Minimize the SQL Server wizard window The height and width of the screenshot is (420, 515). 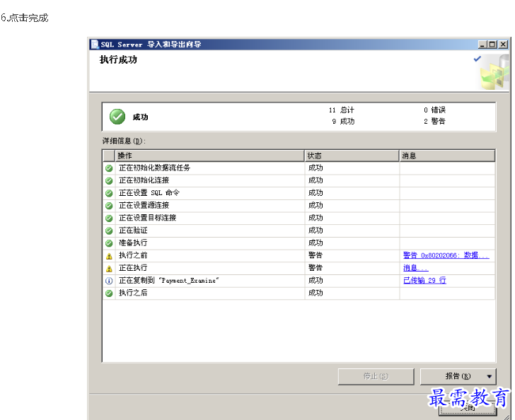tap(482, 45)
